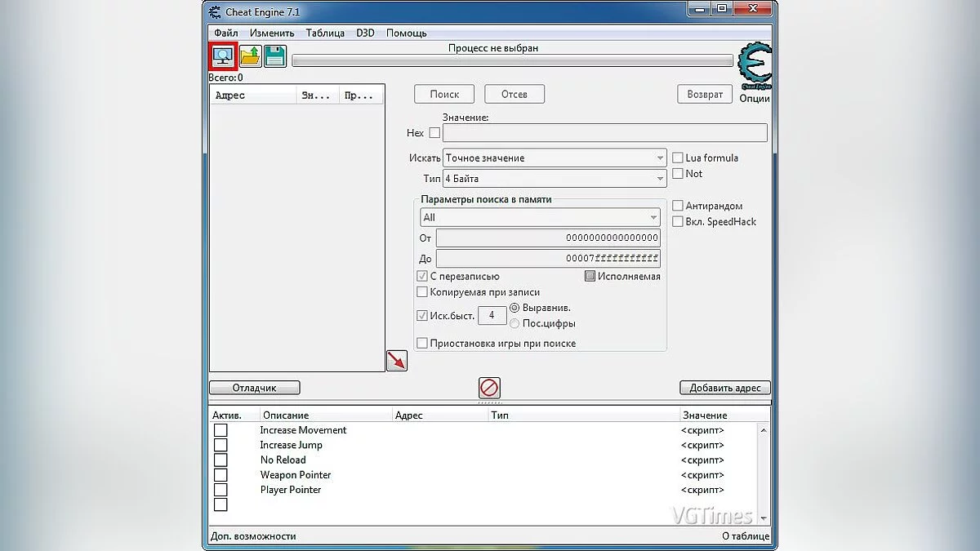Screen dimensions: 980x551
Task: Click the cheat table scroll down arrow
Action: pos(764,518)
